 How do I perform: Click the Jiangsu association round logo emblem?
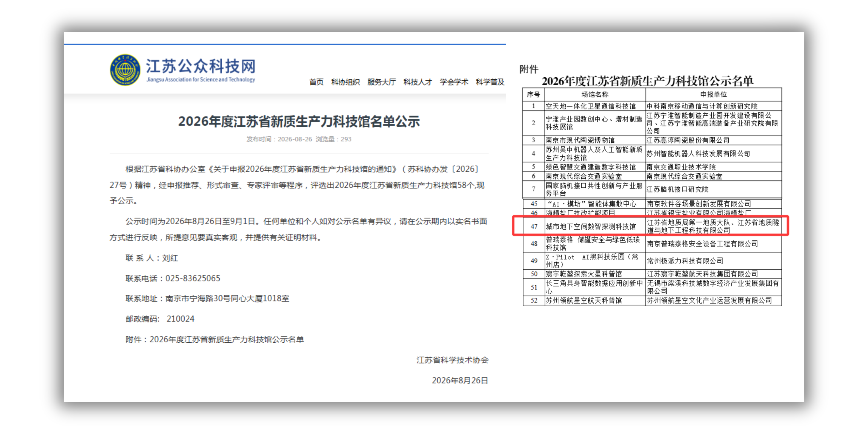125,70
